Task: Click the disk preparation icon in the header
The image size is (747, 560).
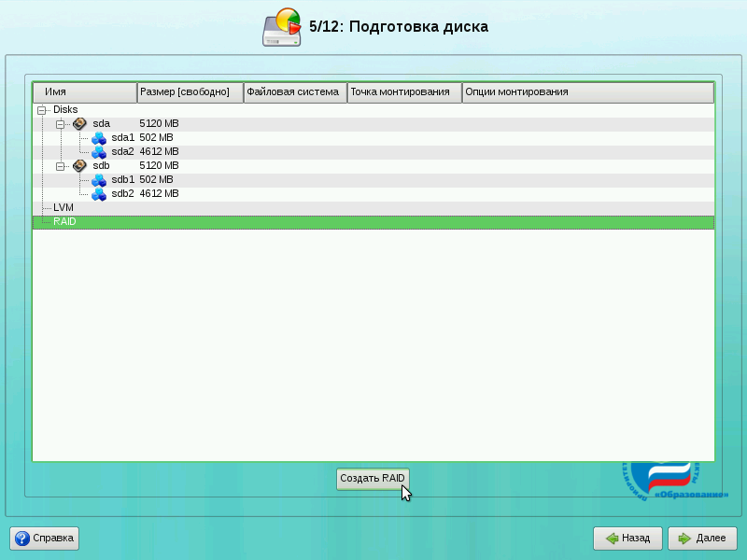Action: pyautogui.click(x=281, y=27)
